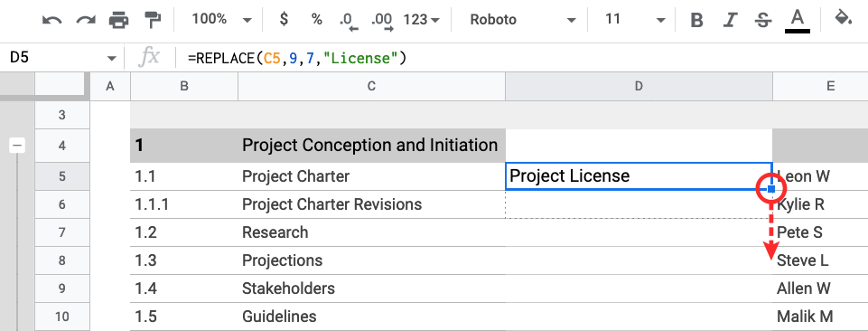The height and width of the screenshot is (331, 868).
Task: Select row 4 header
Action: pos(62,146)
